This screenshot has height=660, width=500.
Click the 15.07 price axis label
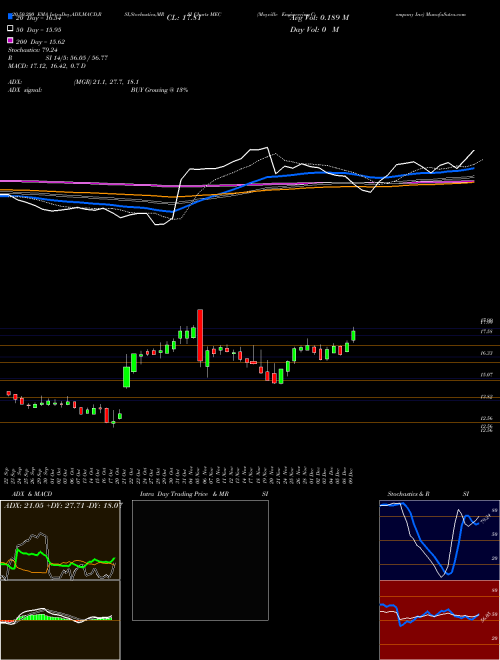(x=487, y=374)
